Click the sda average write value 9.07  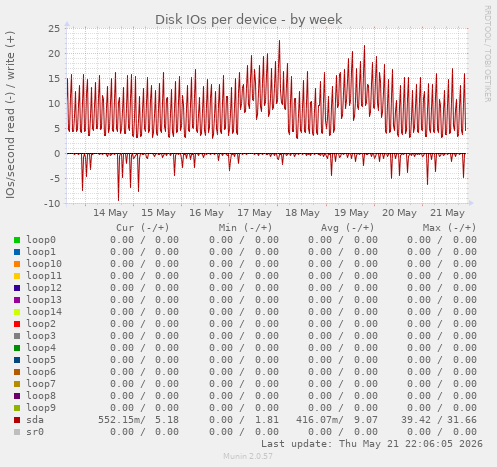coord(366,420)
